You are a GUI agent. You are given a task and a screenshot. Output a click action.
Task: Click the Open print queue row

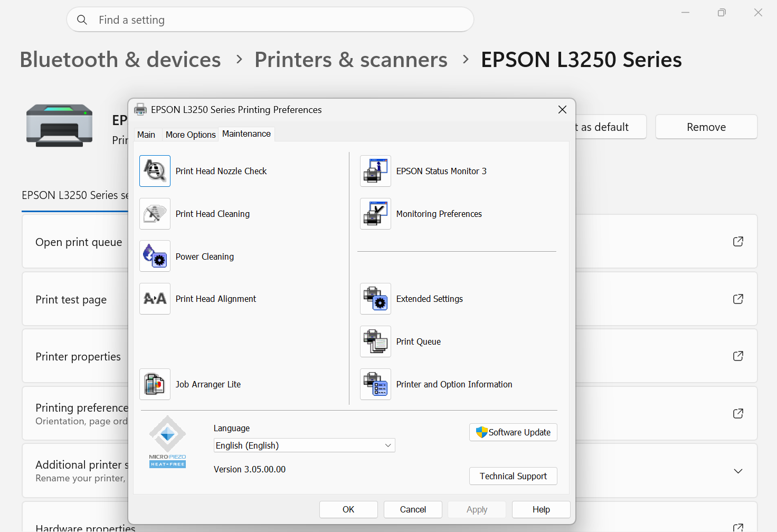click(390, 242)
